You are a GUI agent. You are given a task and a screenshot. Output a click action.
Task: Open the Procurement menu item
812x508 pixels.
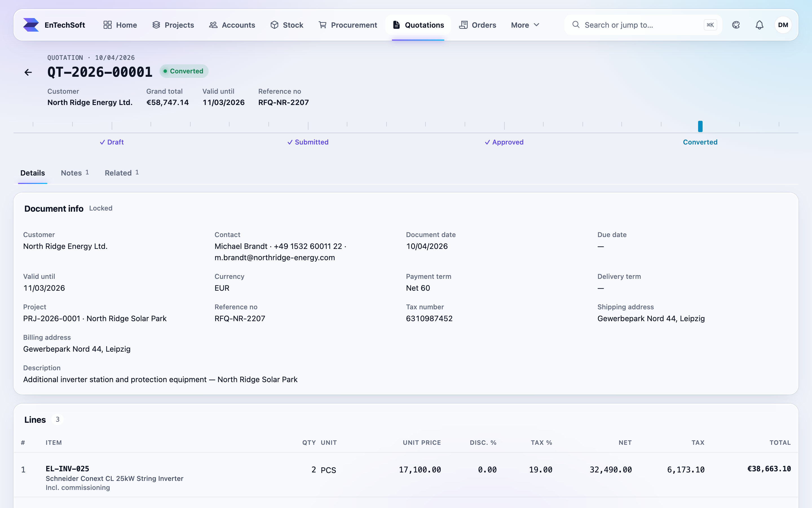(x=348, y=25)
